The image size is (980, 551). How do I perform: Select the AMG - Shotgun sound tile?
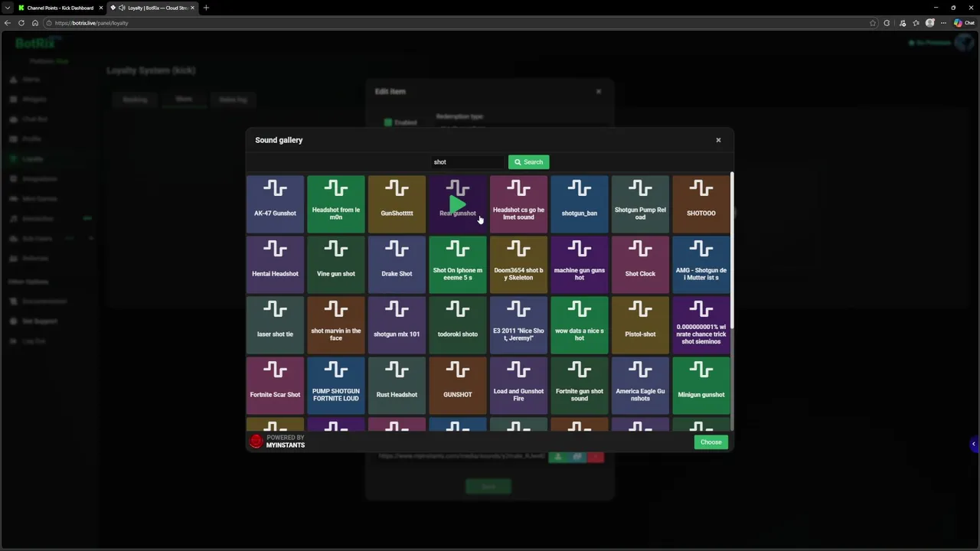(701, 265)
